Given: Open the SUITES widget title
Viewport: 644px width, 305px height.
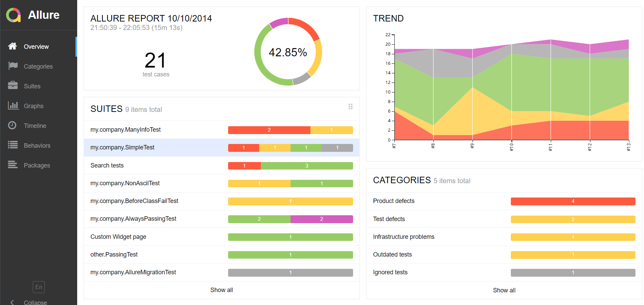Looking at the screenshot, I should pyautogui.click(x=107, y=109).
